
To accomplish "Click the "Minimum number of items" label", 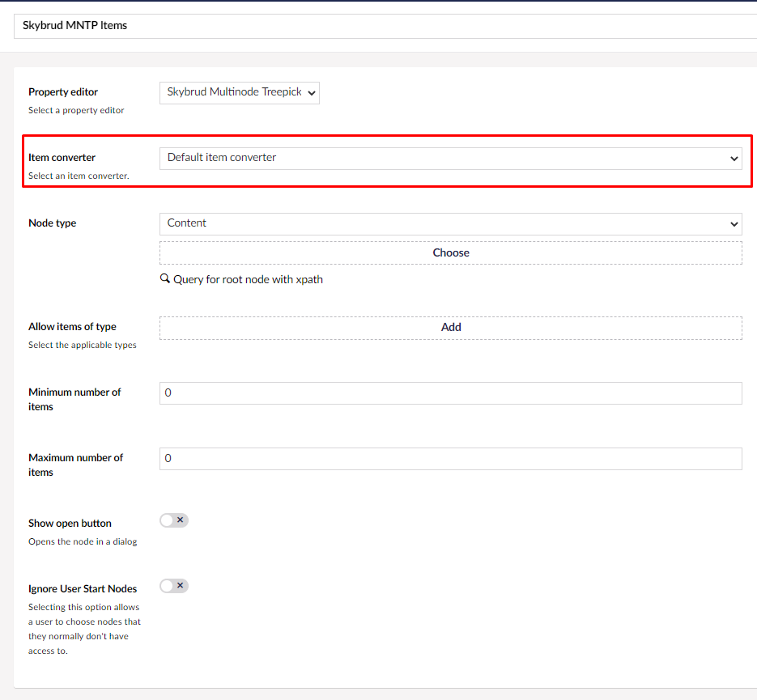I will [74, 400].
